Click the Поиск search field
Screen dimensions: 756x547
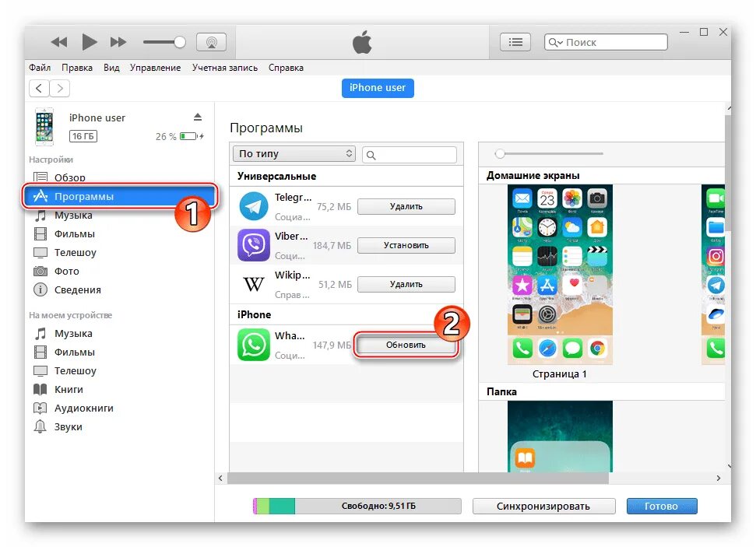pyautogui.click(x=606, y=43)
